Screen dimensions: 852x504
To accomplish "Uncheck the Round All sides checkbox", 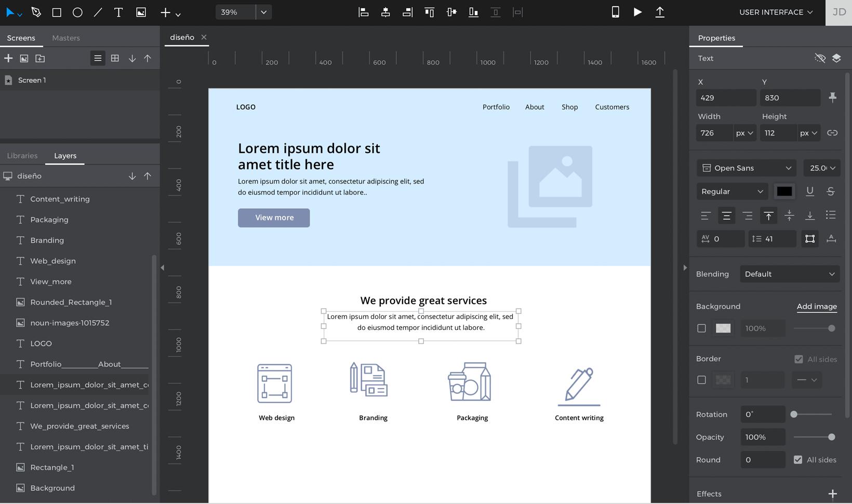I will [798, 460].
